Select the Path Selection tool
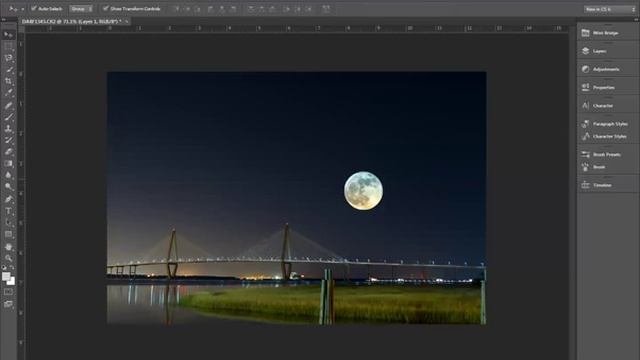 (8, 222)
